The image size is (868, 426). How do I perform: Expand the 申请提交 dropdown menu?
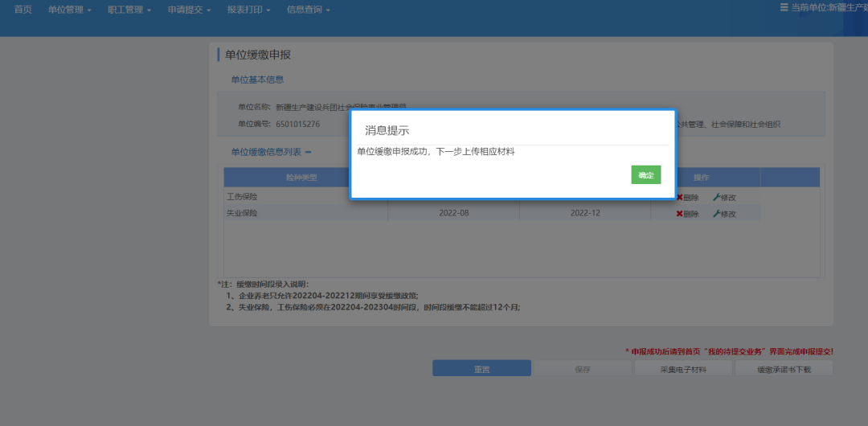coord(189,10)
